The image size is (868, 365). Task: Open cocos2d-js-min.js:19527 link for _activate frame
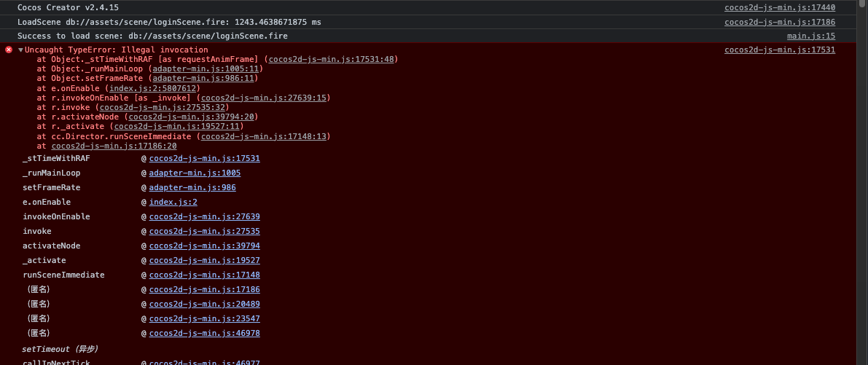204,261
